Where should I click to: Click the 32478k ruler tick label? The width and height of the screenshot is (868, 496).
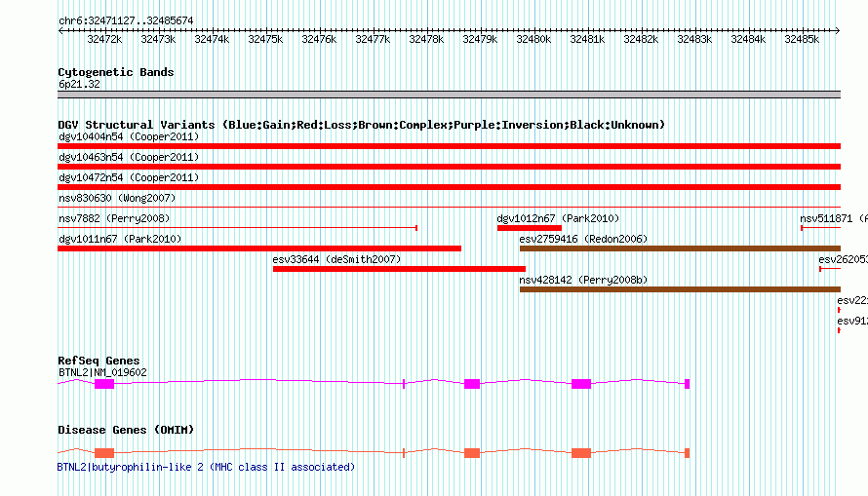tap(426, 39)
